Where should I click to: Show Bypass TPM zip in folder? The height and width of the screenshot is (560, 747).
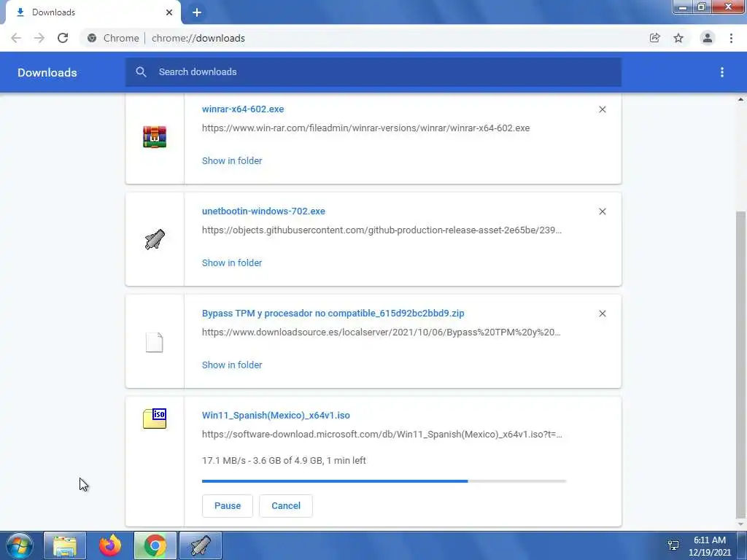point(232,365)
